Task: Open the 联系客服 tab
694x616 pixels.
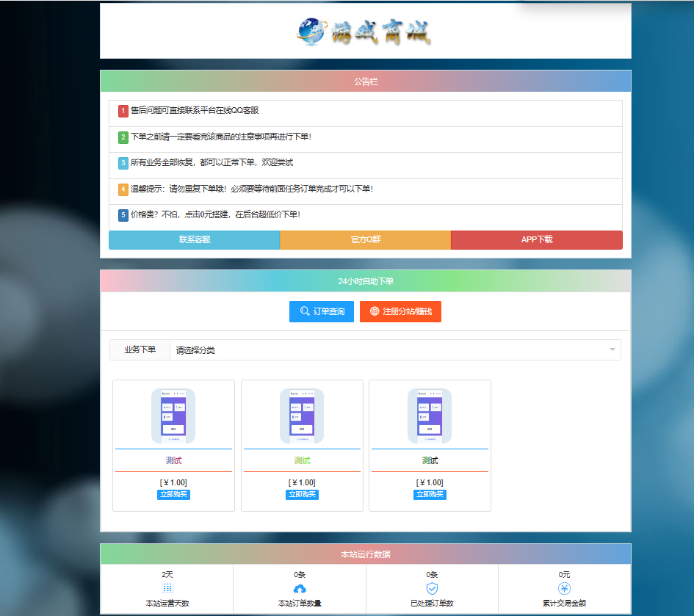Action: point(195,239)
